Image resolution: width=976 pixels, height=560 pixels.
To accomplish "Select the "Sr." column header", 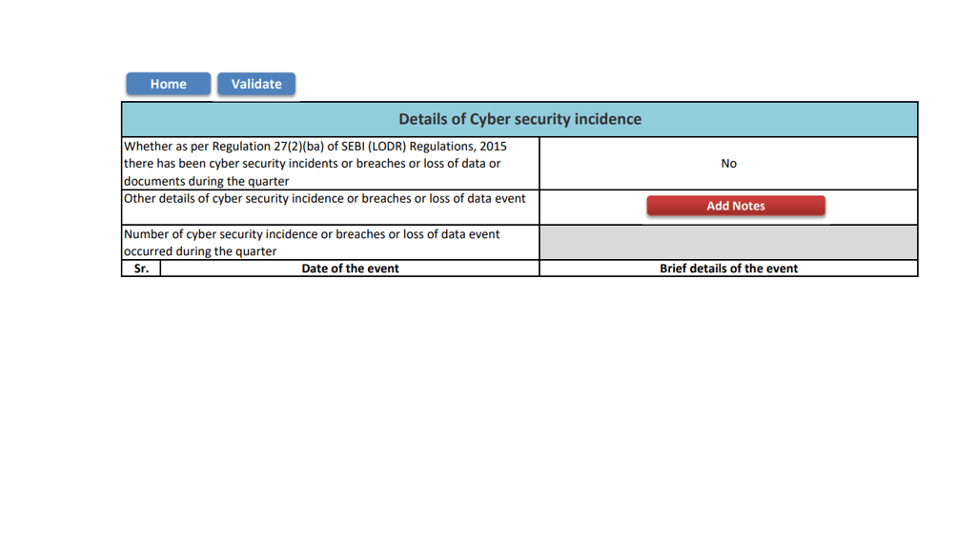I will [141, 269].
